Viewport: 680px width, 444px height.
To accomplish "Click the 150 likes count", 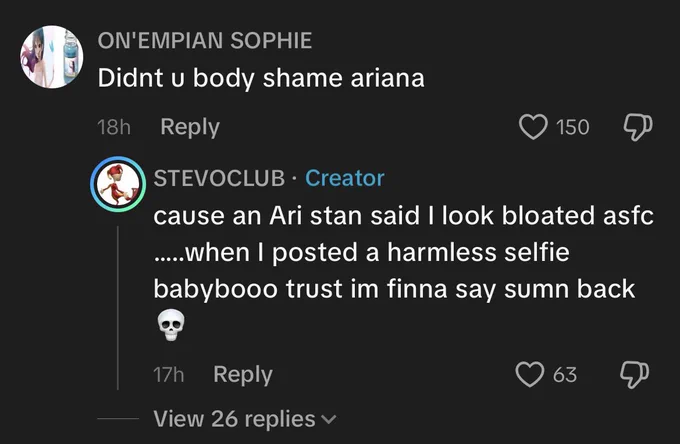I will click(x=572, y=127).
